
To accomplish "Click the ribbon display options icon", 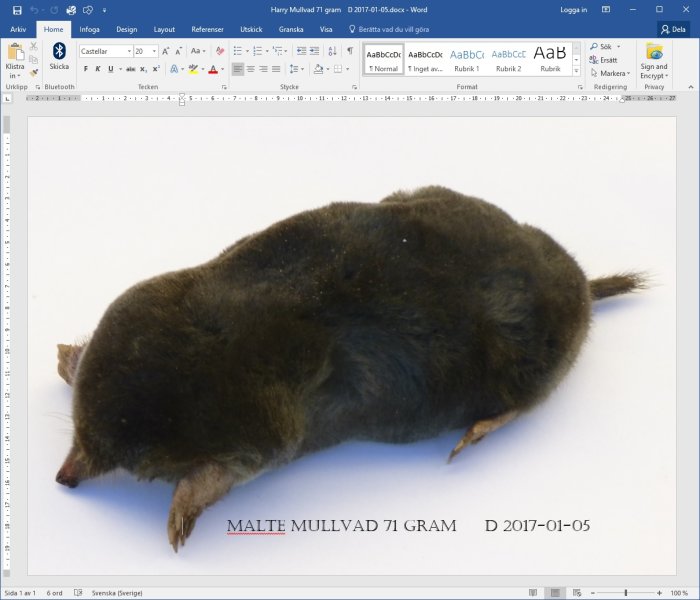I will tap(606, 9).
